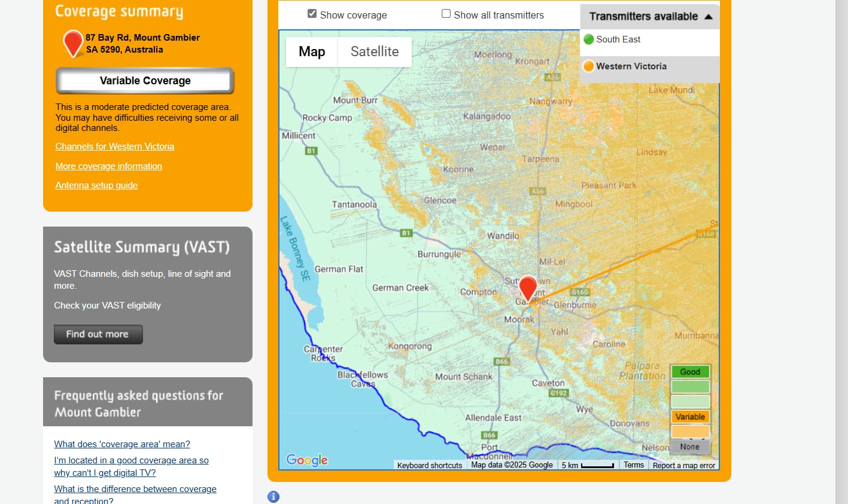This screenshot has width=848, height=504.
Task: Switch to the Satellite map view
Action: 375,52
